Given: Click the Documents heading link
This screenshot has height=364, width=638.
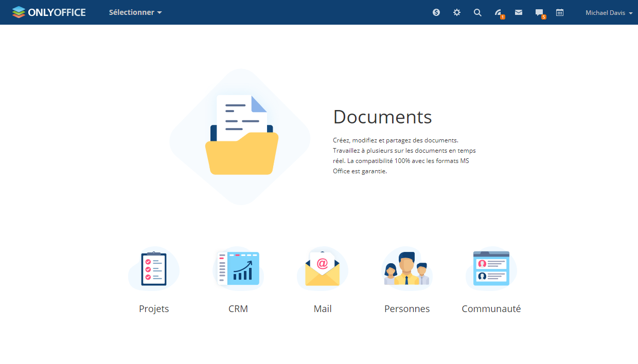Looking at the screenshot, I should [x=382, y=117].
